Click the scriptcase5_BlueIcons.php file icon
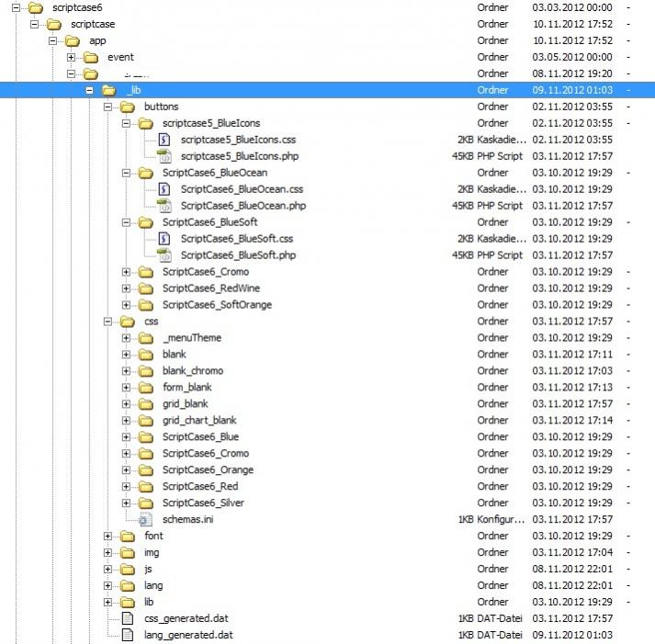Viewport: 655px width, 644px height. pyautogui.click(x=164, y=156)
